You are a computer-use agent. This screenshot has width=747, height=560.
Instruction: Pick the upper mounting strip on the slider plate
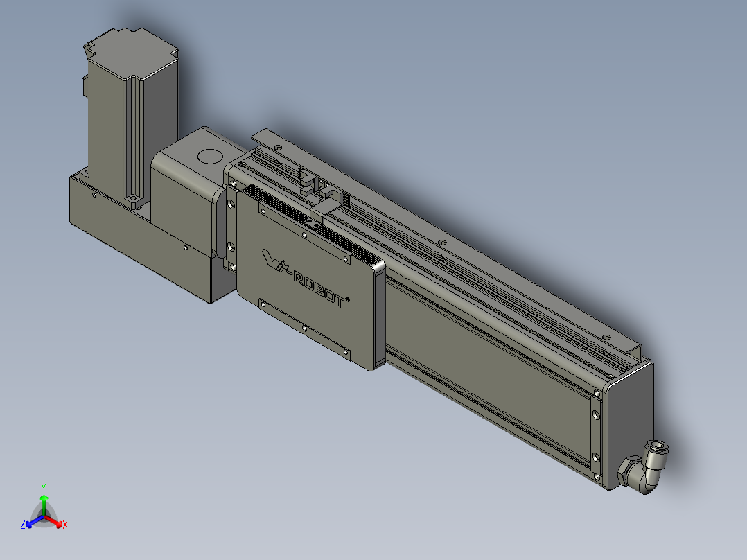point(305,233)
